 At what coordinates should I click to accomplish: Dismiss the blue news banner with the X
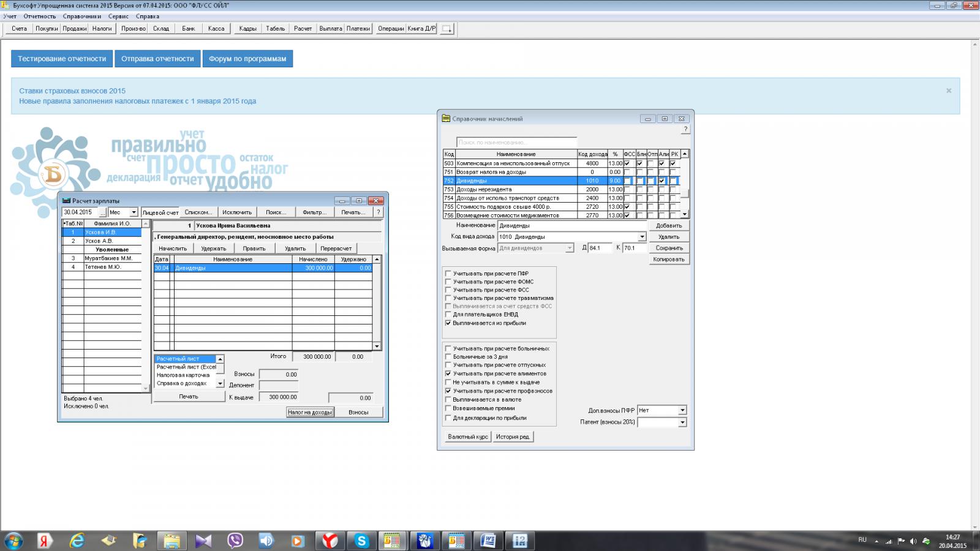coord(949,91)
